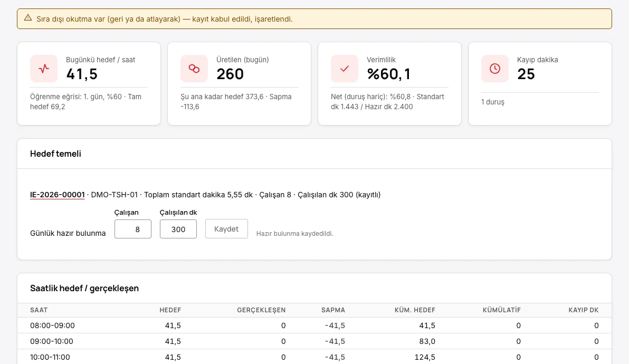Image resolution: width=629 pixels, height=364 pixels.
Task: Click the clock icon on Kayıp dakika card
Action: (495, 69)
